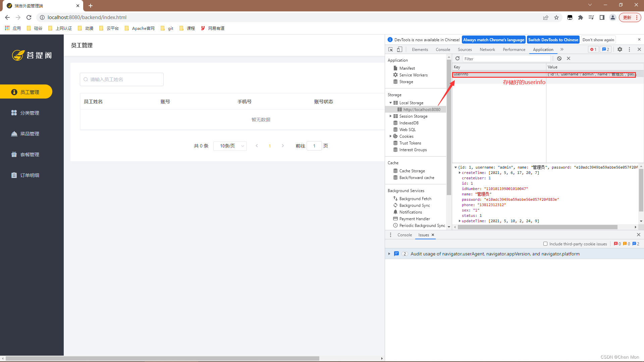Toggle Include third-party cookie issues checkbox
644x362 pixels.
click(544, 244)
